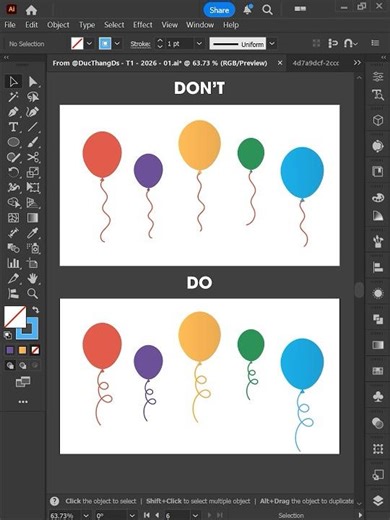
Task: Select the Artboard tool
Action: point(32,263)
